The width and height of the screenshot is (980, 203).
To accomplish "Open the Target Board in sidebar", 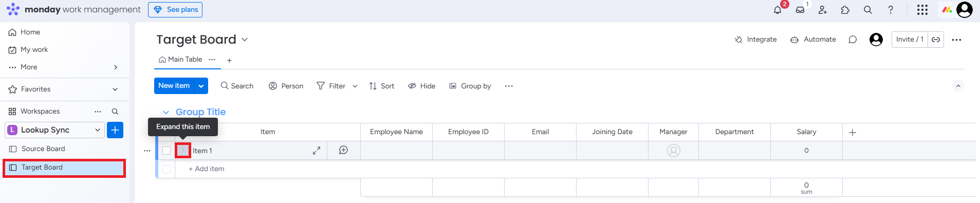I will point(65,168).
